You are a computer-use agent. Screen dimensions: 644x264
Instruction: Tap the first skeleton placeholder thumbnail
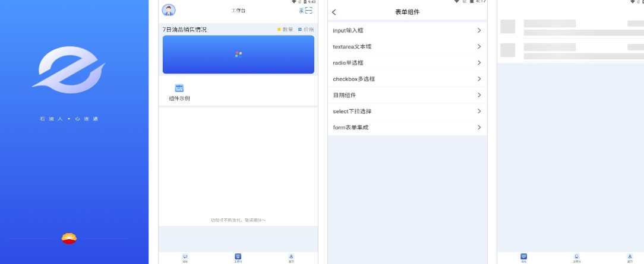click(x=507, y=26)
